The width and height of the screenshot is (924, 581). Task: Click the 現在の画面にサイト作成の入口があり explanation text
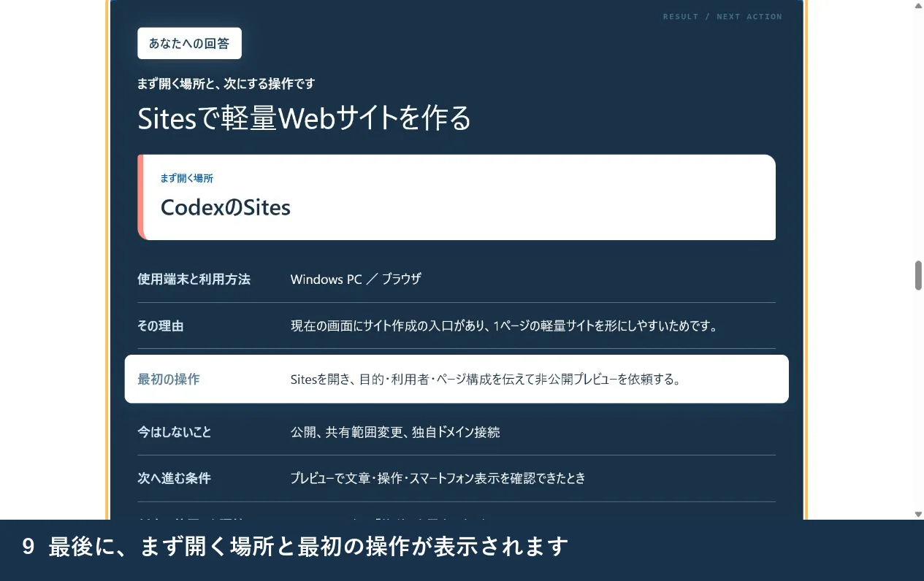coord(504,326)
